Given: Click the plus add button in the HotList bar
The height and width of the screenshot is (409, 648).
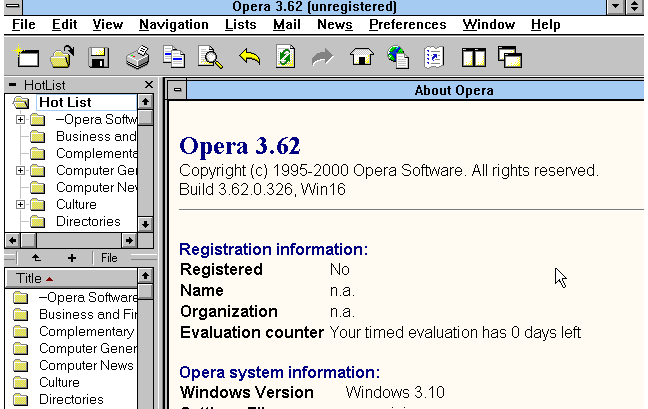Looking at the screenshot, I should (x=72, y=258).
